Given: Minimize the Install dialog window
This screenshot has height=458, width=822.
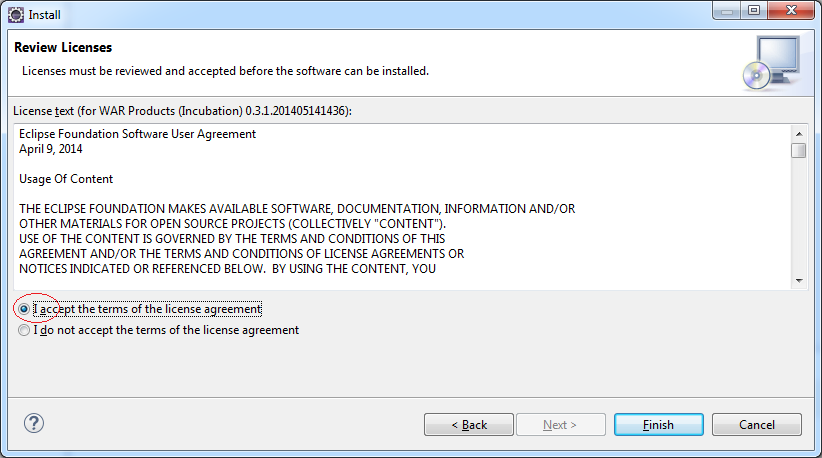Looking at the screenshot, I should (x=727, y=11).
